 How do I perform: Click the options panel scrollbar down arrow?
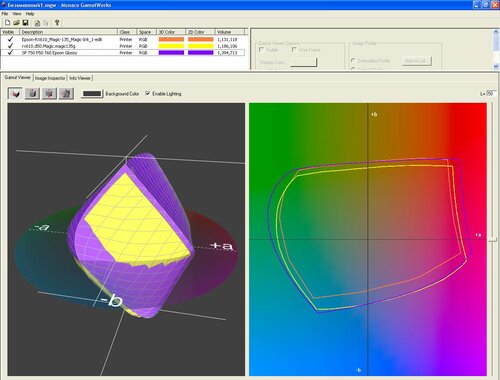click(496, 66)
